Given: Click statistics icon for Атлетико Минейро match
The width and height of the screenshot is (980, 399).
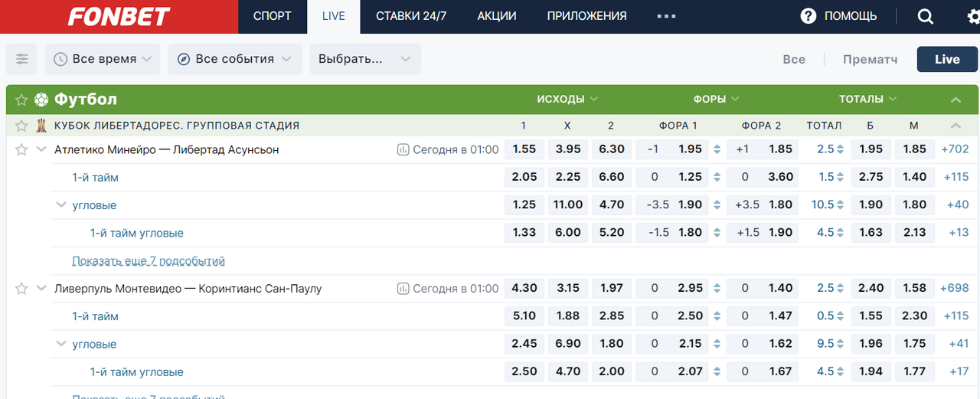Looking at the screenshot, I should (x=403, y=150).
